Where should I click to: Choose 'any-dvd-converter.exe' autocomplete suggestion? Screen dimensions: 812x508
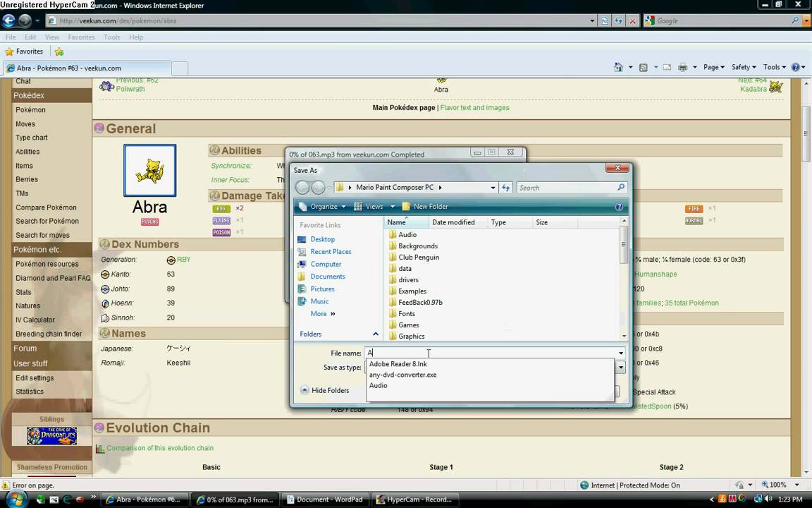pos(403,375)
